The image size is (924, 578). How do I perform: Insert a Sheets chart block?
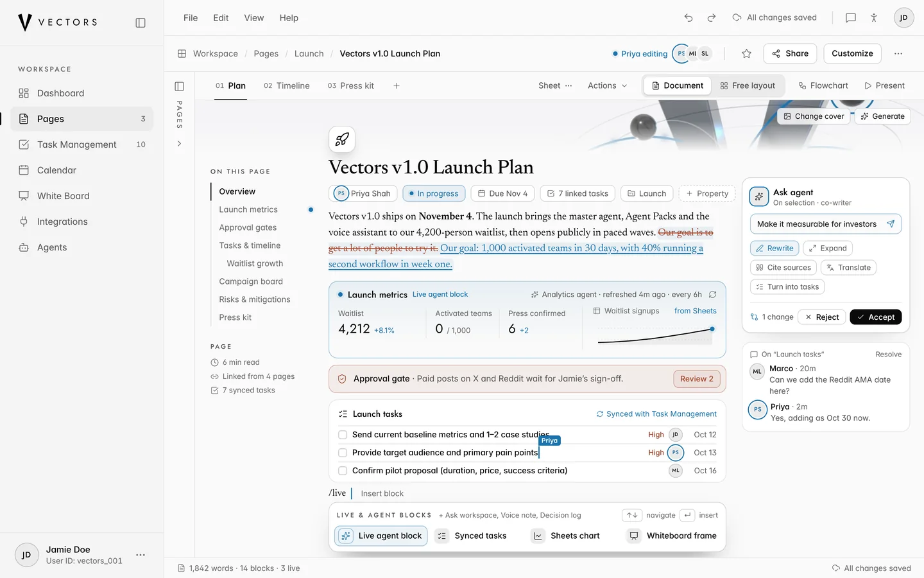tap(566, 536)
